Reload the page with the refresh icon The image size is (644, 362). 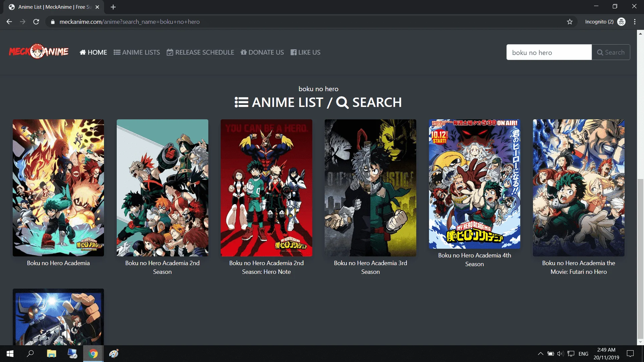click(36, 22)
